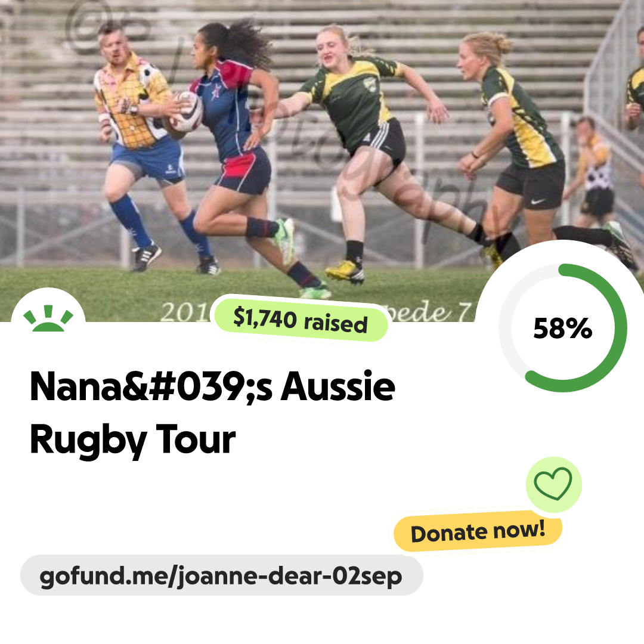This screenshot has height=644, width=644.
Task: Click the Nike swoosh on black shorts
Action: click(537, 202)
